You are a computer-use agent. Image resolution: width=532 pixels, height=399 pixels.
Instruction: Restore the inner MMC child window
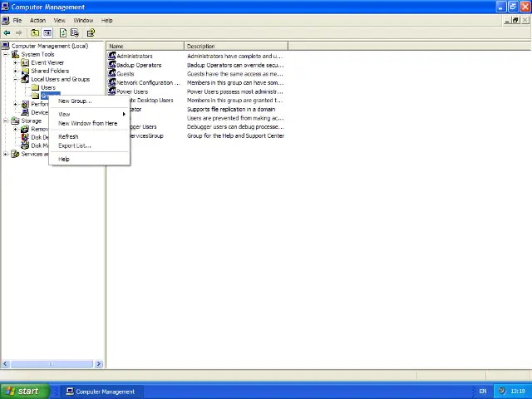515,20
